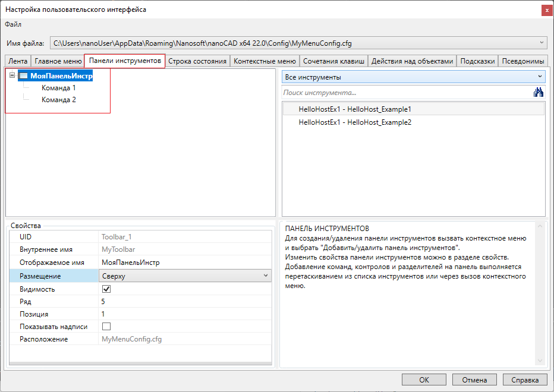Open the Размещение dropdown set to Сверху
This screenshot has height=392, width=554.
coord(185,276)
